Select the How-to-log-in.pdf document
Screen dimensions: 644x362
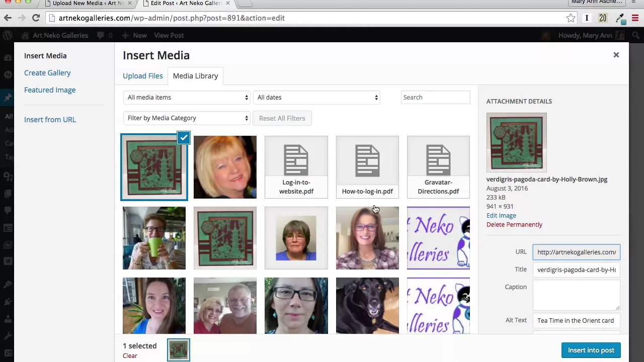[367, 167]
